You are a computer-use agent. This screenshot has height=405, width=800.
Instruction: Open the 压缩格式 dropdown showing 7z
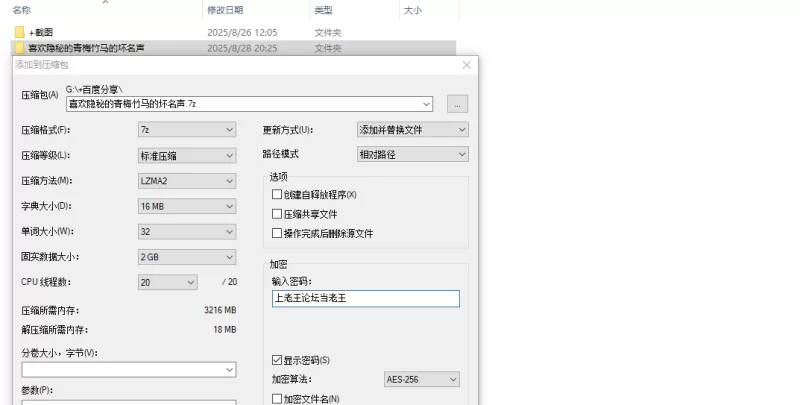tap(187, 130)
